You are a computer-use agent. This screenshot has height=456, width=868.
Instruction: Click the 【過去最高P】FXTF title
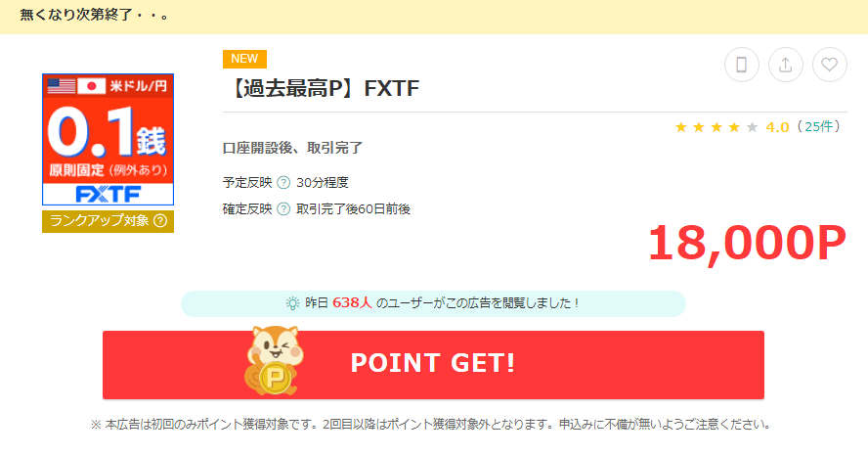pos(323,89)
